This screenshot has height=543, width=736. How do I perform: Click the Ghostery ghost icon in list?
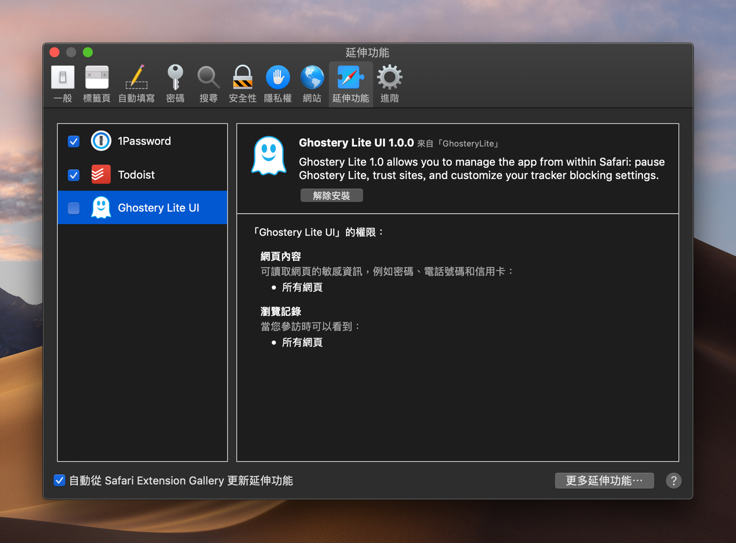(100, 207)
